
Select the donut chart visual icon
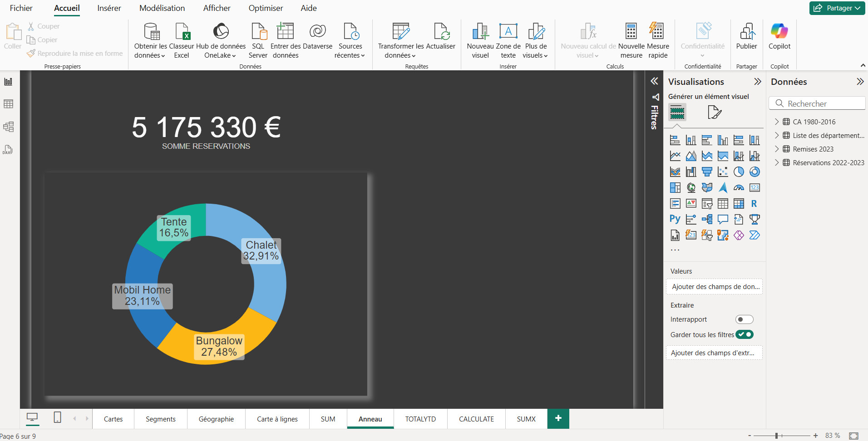pyautogui.click(x=755, y=172)
